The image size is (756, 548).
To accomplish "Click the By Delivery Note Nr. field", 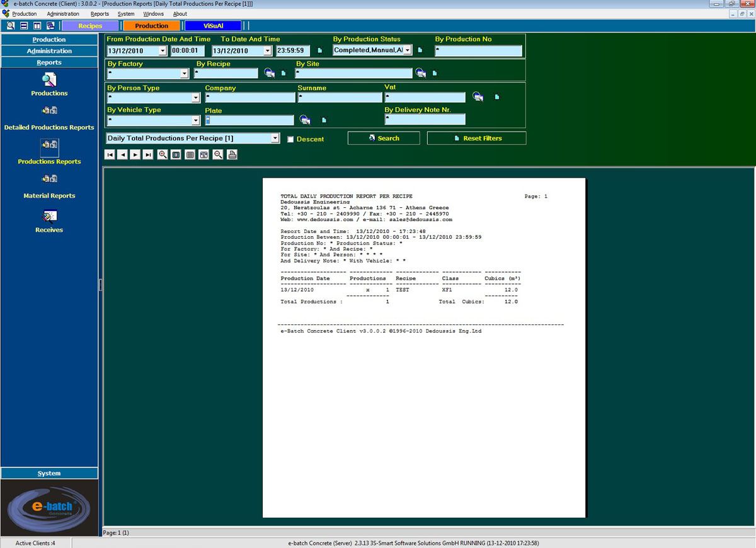I will pyautogui.click(x=425, y=119).
